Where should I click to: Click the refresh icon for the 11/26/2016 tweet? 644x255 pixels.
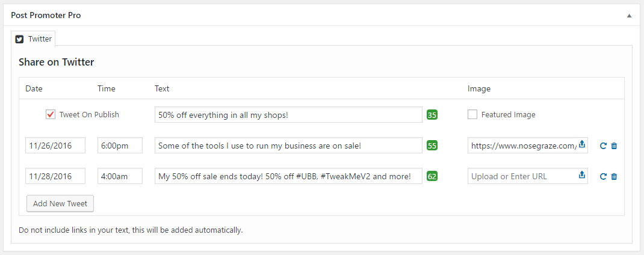(x=603, y=146)
